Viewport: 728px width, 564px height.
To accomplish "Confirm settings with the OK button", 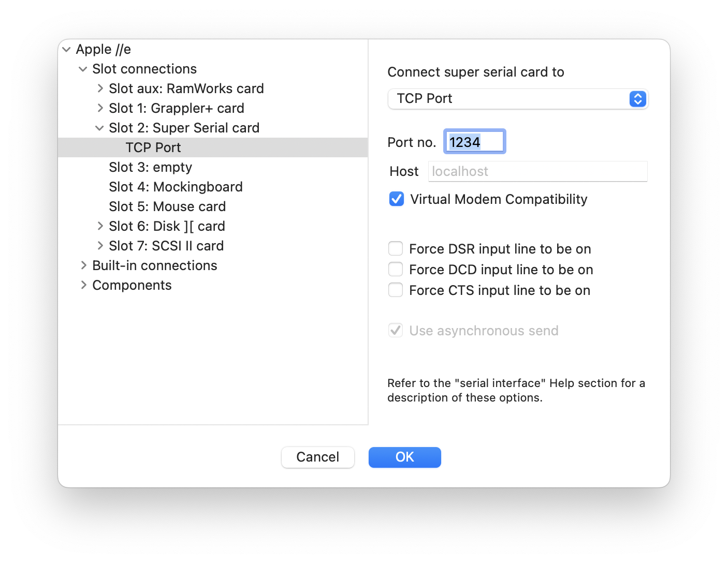I will pos(404,457).
